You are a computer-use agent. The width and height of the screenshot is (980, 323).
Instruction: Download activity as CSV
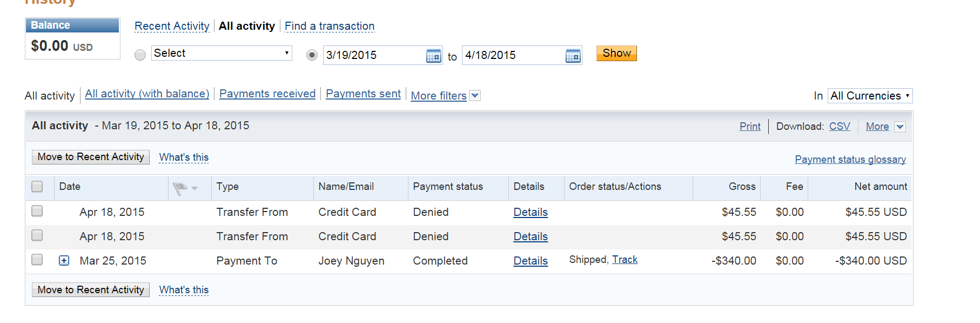(839, 126)
